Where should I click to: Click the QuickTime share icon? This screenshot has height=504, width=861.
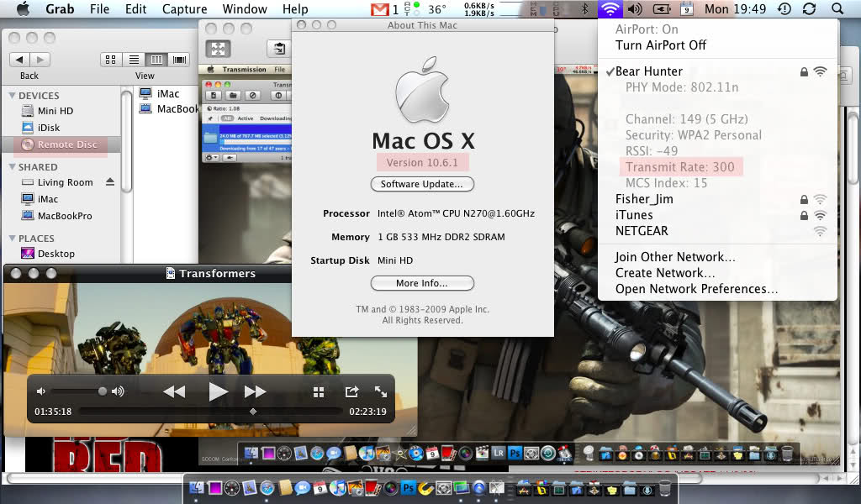(351, 392)
